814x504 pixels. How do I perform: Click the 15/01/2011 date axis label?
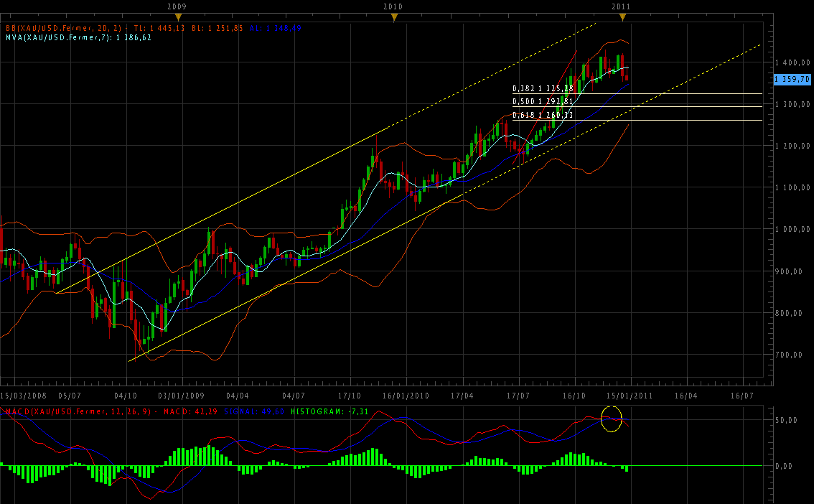click(630, 395)
